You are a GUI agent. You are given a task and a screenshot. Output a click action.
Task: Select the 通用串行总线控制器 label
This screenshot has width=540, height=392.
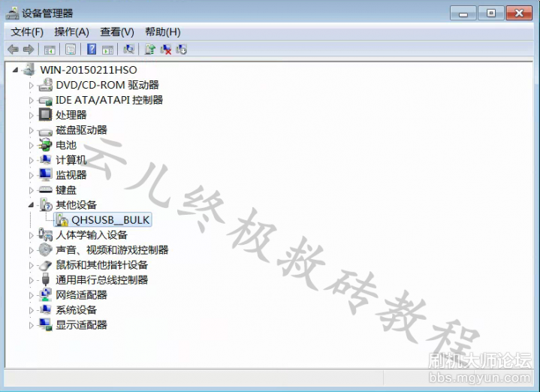(x=102, y=279)
